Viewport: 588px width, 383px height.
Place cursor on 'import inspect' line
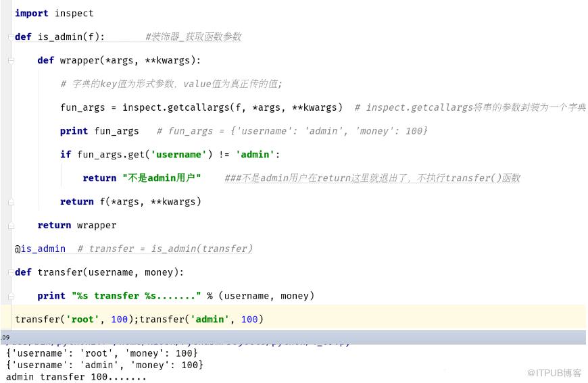[54, 13]
